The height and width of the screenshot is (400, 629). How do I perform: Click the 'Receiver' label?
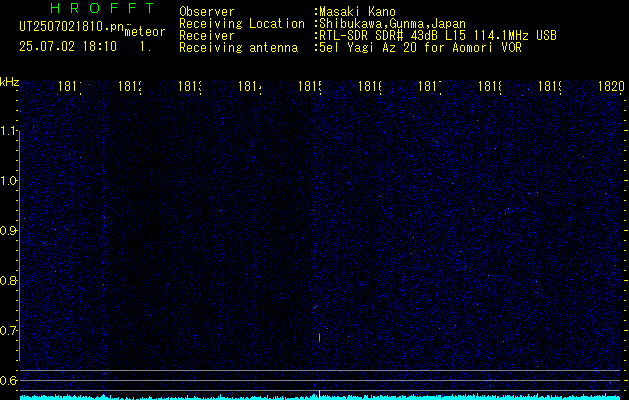pyautogui.click(x=207, y=36)
